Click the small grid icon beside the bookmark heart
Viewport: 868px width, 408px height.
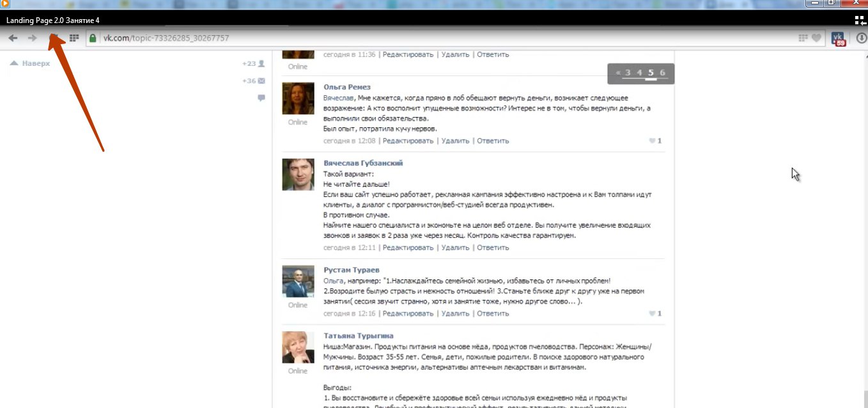[x=803, y=38]
